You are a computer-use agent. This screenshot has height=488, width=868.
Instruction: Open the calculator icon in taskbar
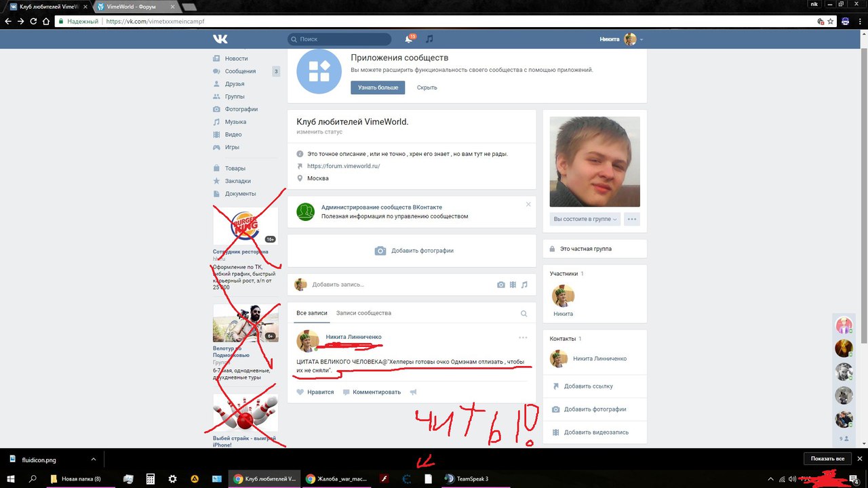click(x=151, y=479)
